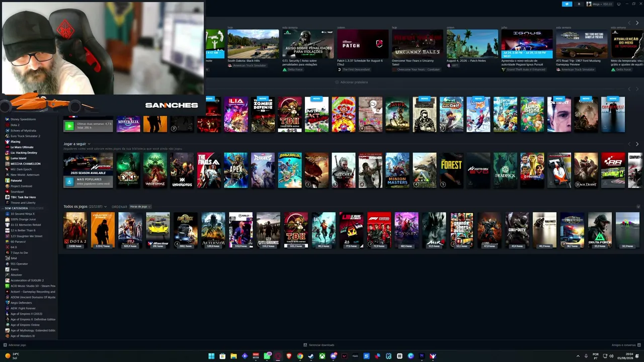Open the Warframe cover in Jogar a seguir

point(155,170)
